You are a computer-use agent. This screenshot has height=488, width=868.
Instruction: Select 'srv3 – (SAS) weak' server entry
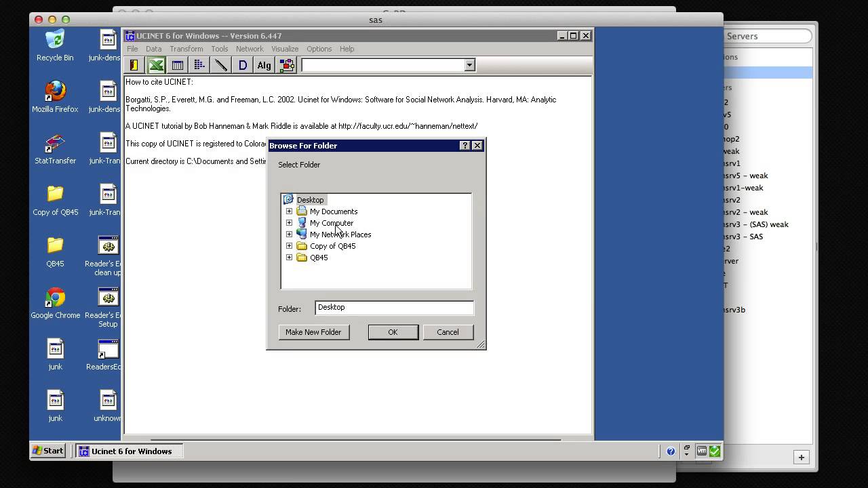(x=755, y=224)
